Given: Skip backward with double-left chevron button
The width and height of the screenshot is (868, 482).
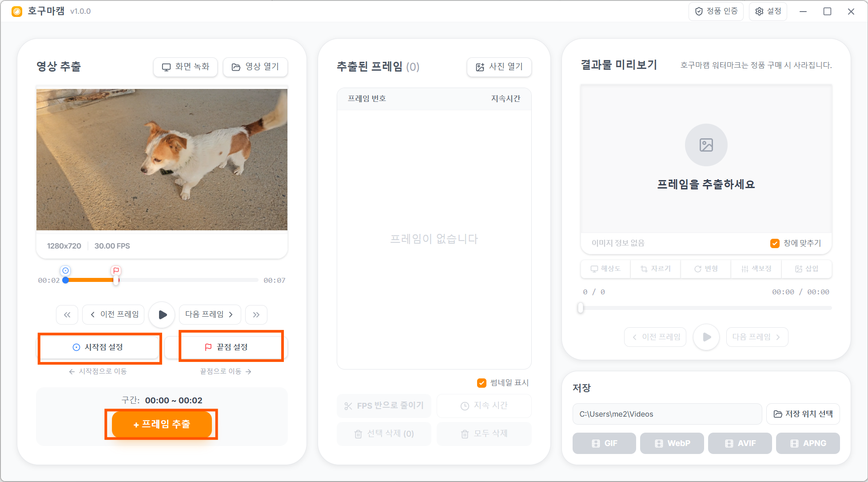Looking at the screenshot, I should [x=67, y=315].
